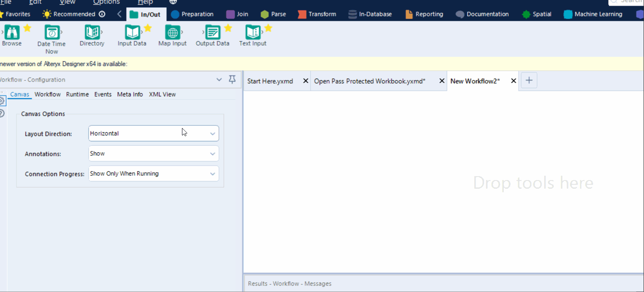The image size is (644, 292).
Task: Switch to the Runtime configuration tab
Action: [x=77, y=94]
